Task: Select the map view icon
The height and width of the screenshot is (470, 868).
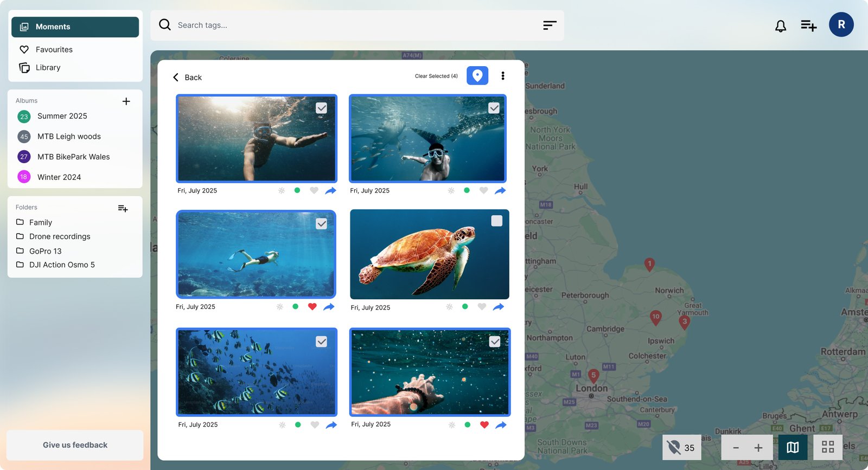Action: point(793,447)
